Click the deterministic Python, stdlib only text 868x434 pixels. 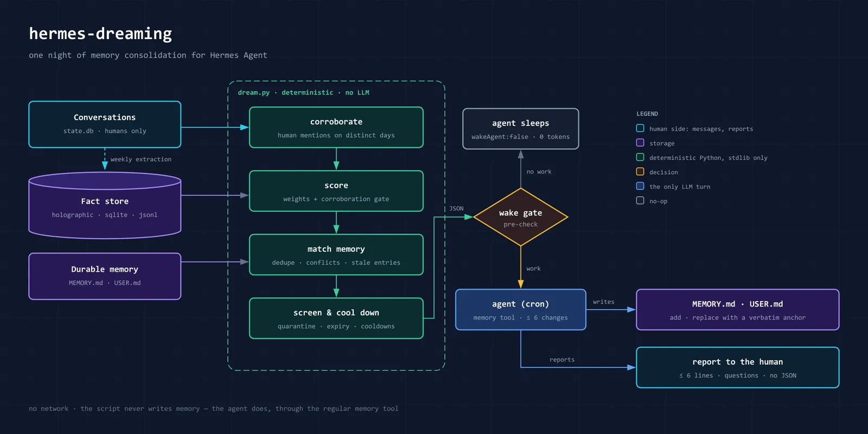(x=709, y=158)
